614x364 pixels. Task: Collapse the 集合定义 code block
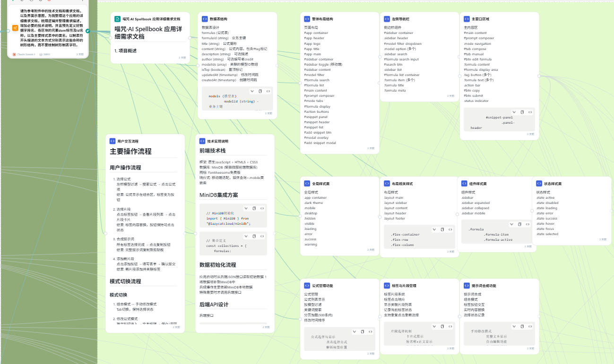click(x=246, y=236)
